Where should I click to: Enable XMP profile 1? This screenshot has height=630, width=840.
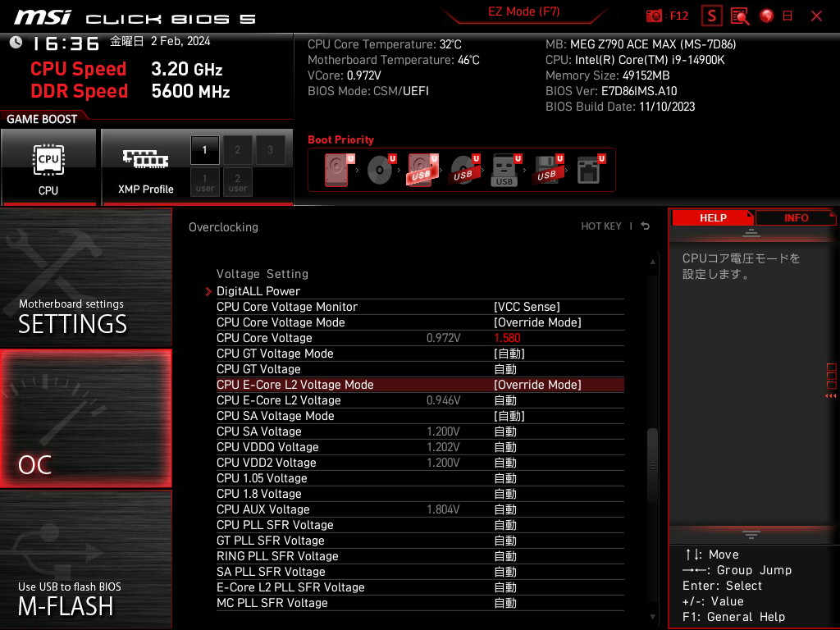click(204, 150)
